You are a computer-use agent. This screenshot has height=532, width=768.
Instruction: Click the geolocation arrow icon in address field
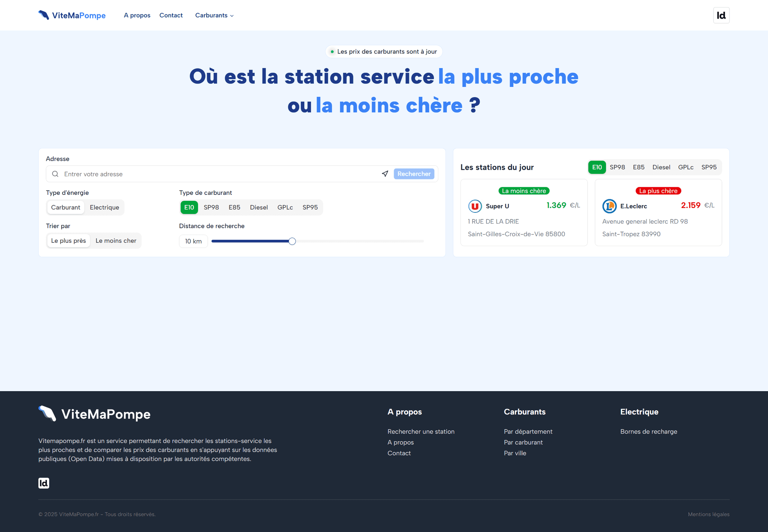click(x=385, y=174)
